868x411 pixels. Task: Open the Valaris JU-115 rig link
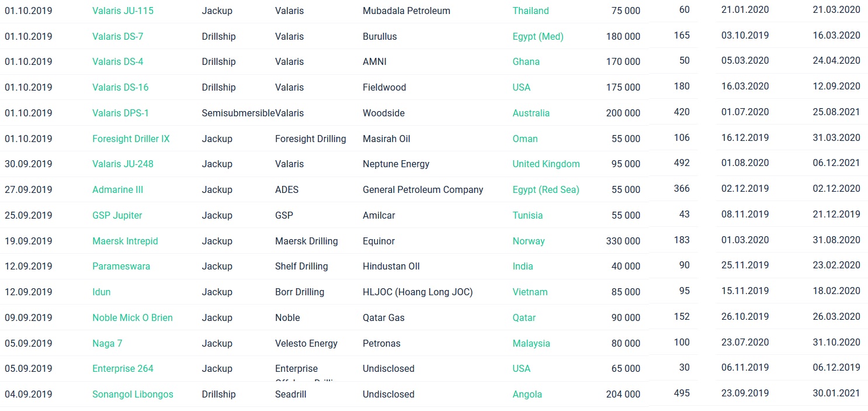(x=123, y=11)
